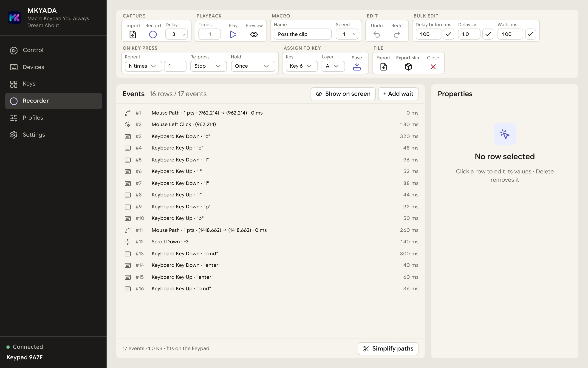Viewport: 588px width, 368px height.
Task: Select row #11 Mouse Path
Action: pyautogui.click(x=270, y=230)
